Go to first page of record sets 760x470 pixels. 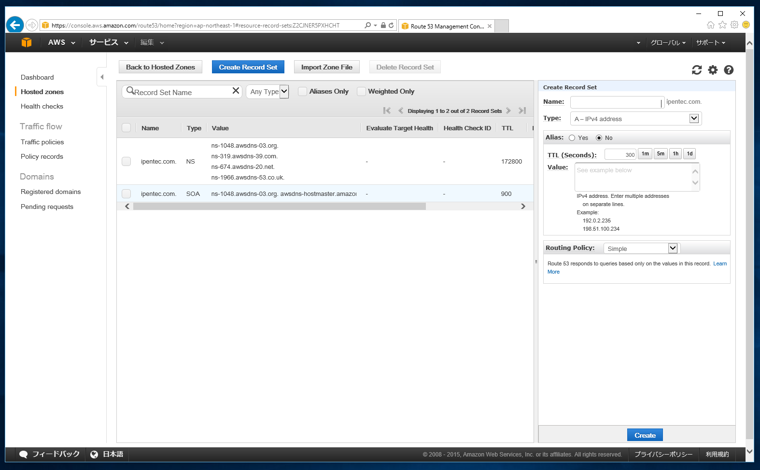[x=386, y=110]
